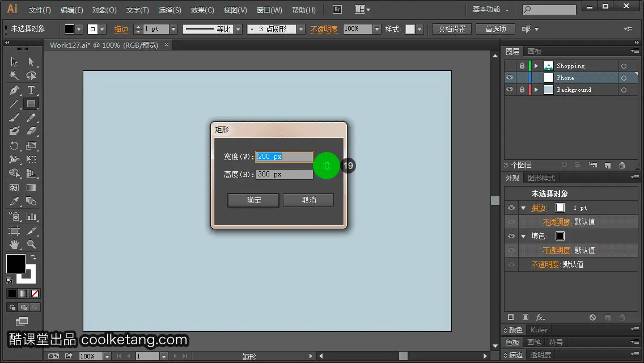Click the Background layer target circle
The image size is (644, 363).
(x=624, y=90)
